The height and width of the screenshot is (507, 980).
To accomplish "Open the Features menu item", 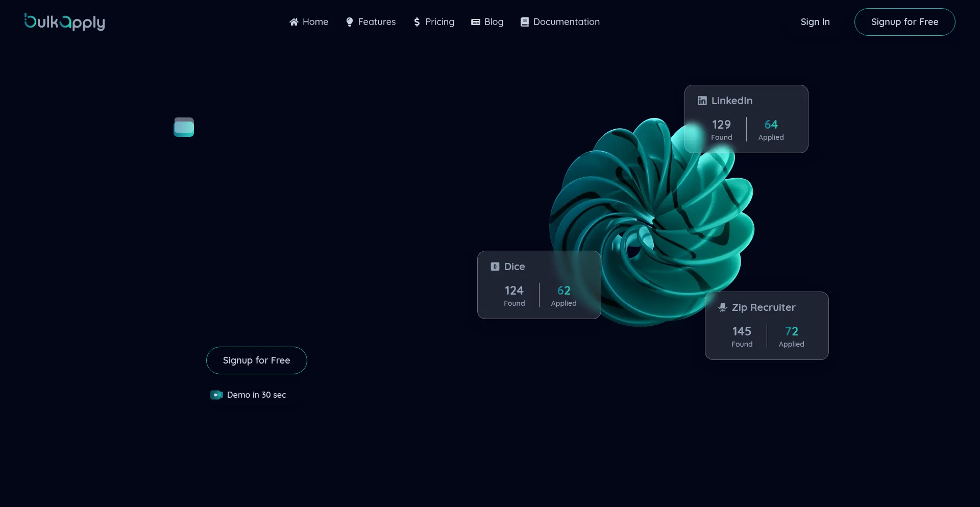I will [x=377, y=22].
